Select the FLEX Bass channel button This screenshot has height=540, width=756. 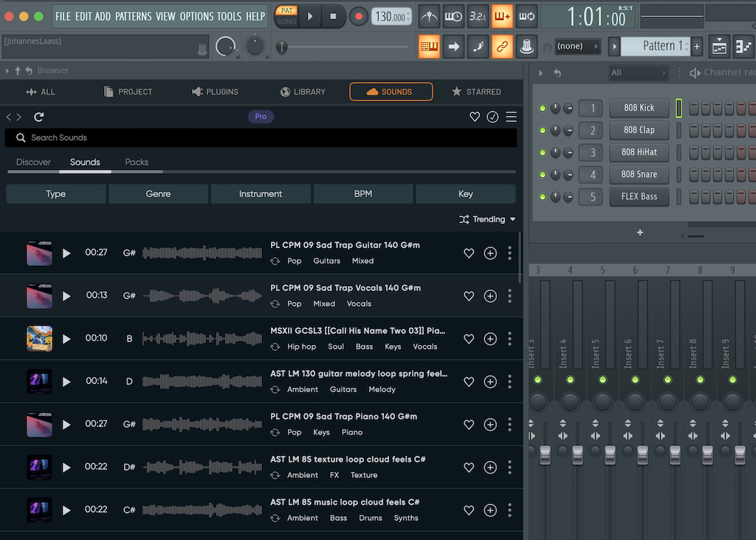pyautogui.click(x=639, y=196)
